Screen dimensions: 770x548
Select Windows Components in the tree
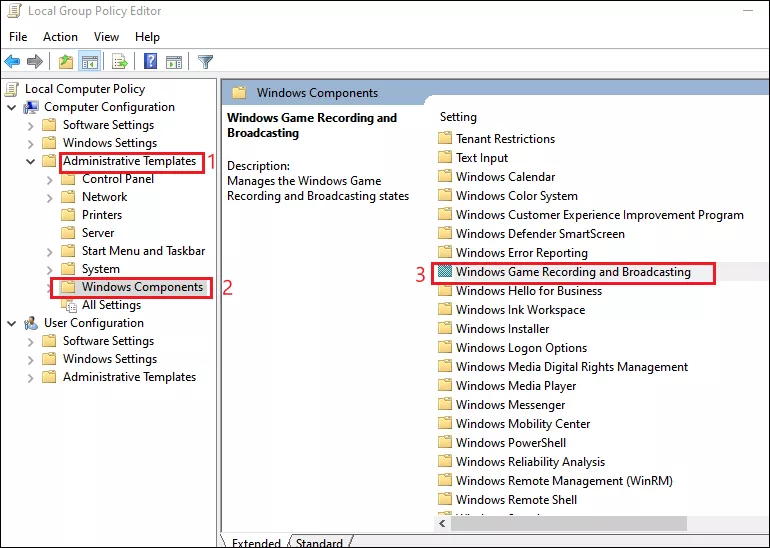pyautogui.click(x=142, y=287)
